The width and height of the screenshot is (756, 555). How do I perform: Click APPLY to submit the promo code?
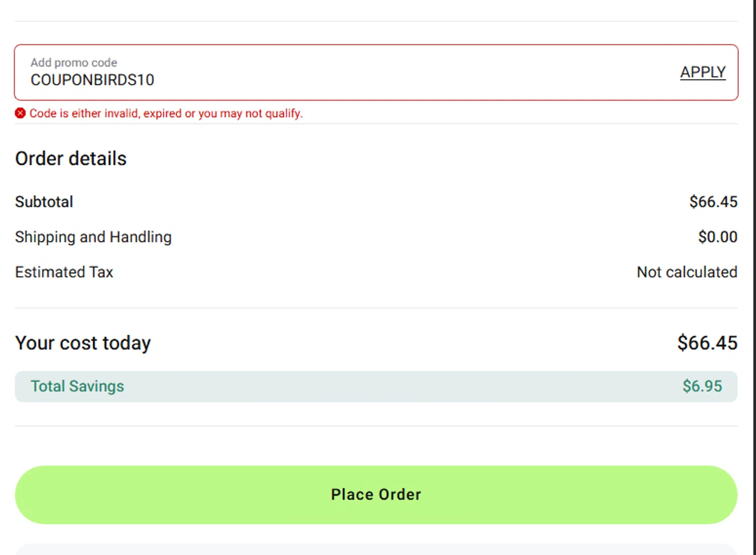(703, 72)
